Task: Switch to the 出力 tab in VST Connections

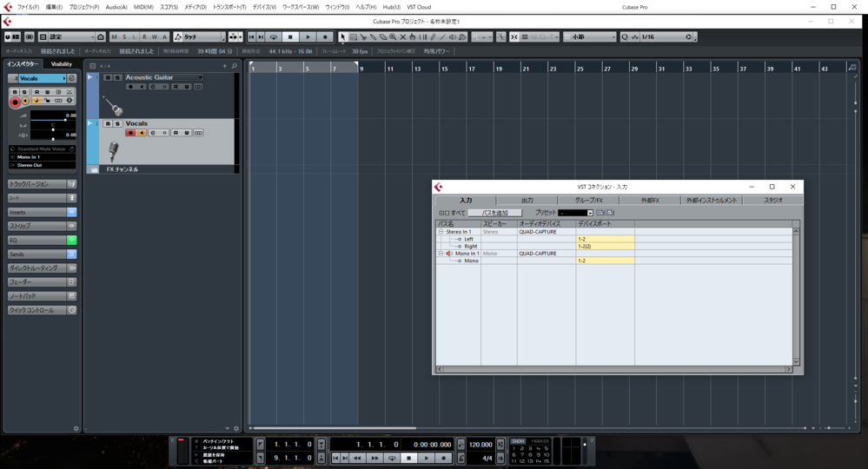Action: 527,201
